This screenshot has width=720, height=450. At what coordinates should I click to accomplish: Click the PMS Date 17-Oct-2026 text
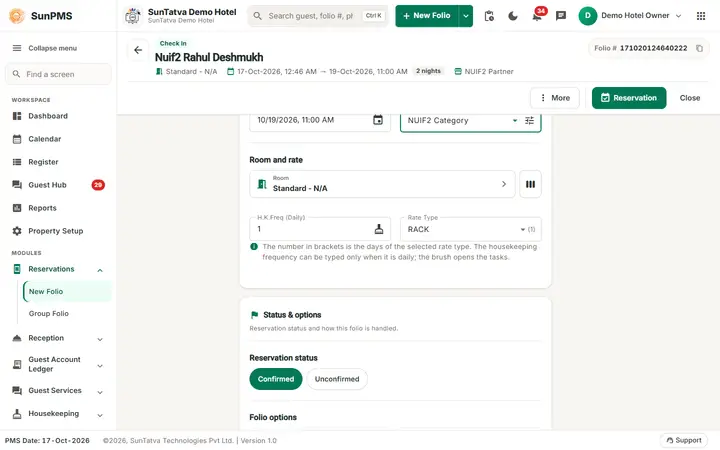coord(47,440)
